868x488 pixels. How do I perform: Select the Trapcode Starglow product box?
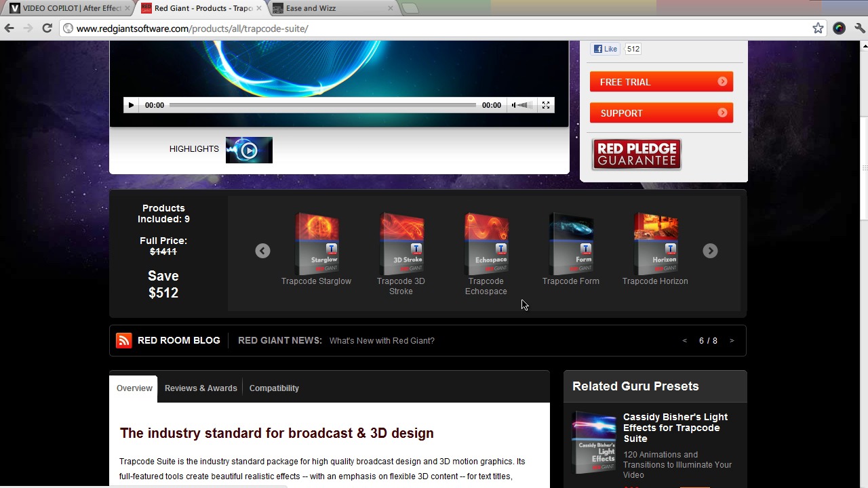(317, 243)
